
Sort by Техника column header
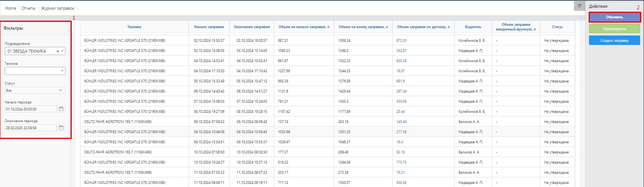134,27
